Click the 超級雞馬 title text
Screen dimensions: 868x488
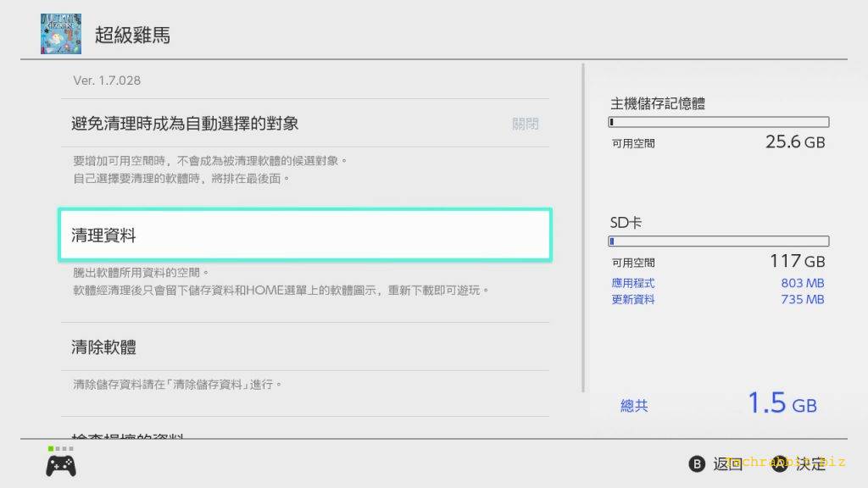132,36
